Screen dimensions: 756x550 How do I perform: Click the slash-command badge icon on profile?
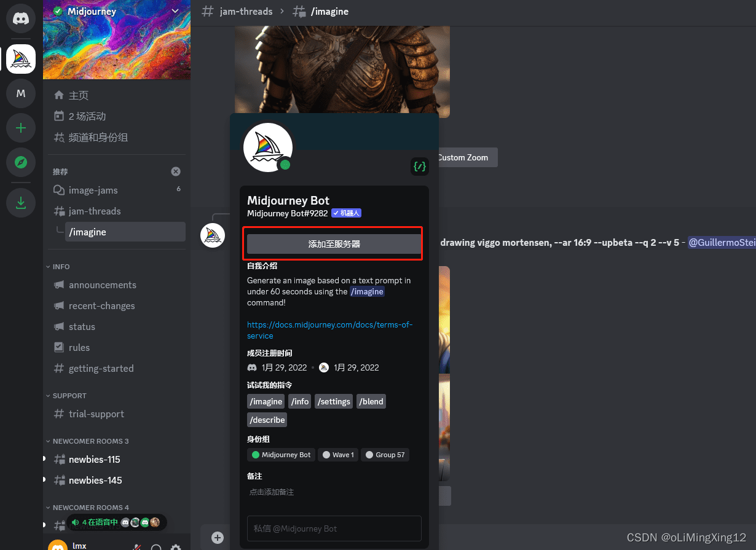click(x=420, y=166)
